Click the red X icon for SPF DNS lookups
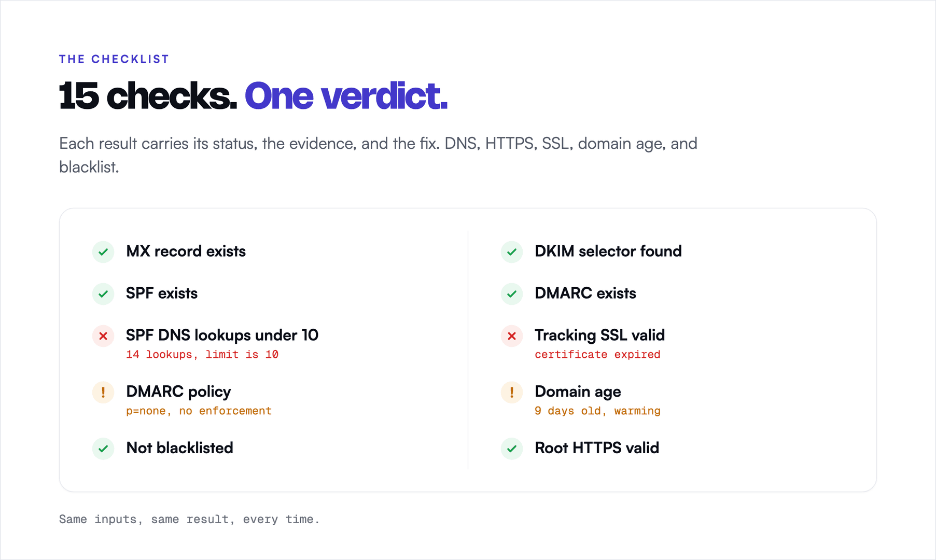The image size is (936, 560). (103, 336)
